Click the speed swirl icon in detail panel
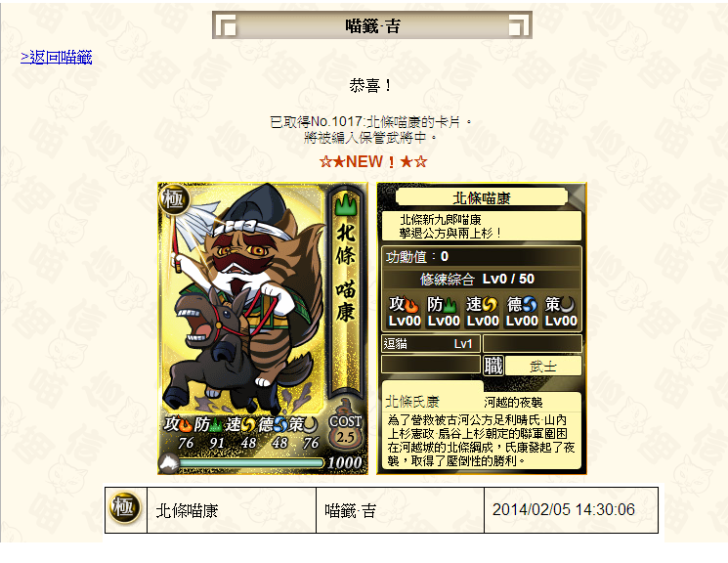 pyautogui.click(x=490, y=305)
